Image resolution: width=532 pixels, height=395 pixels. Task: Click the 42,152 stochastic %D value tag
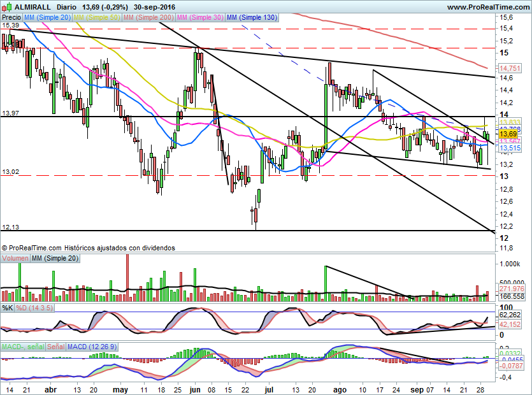(510, 324)
